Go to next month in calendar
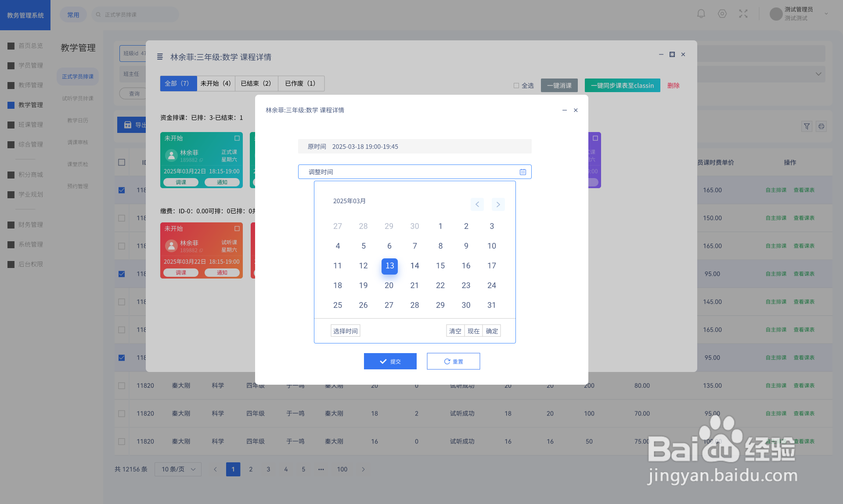This screenshot has width=843, height=504. pyautogui.click(x=498, y=204)
